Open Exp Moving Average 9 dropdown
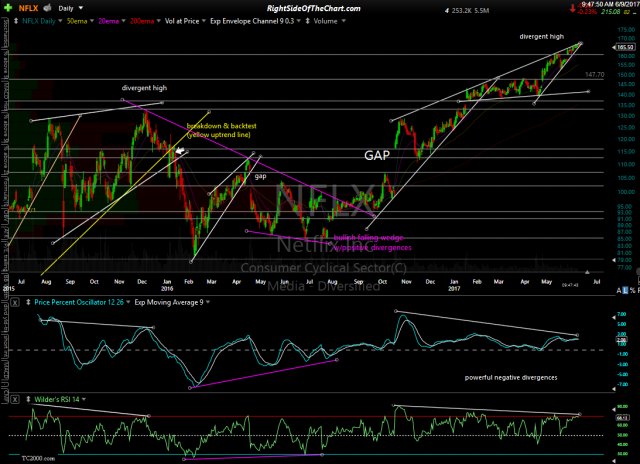Viewport: 640px width, 464px height. 208,302
